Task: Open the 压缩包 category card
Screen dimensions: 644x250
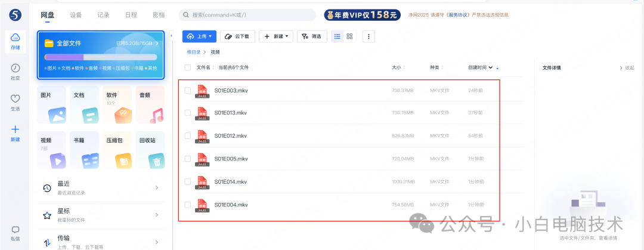Action: [117, 150]
